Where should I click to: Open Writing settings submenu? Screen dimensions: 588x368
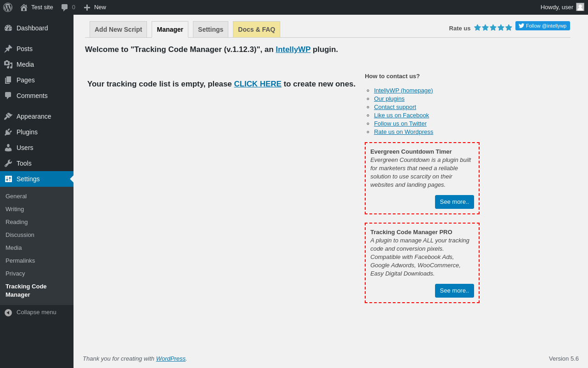[x=15, y=209]
